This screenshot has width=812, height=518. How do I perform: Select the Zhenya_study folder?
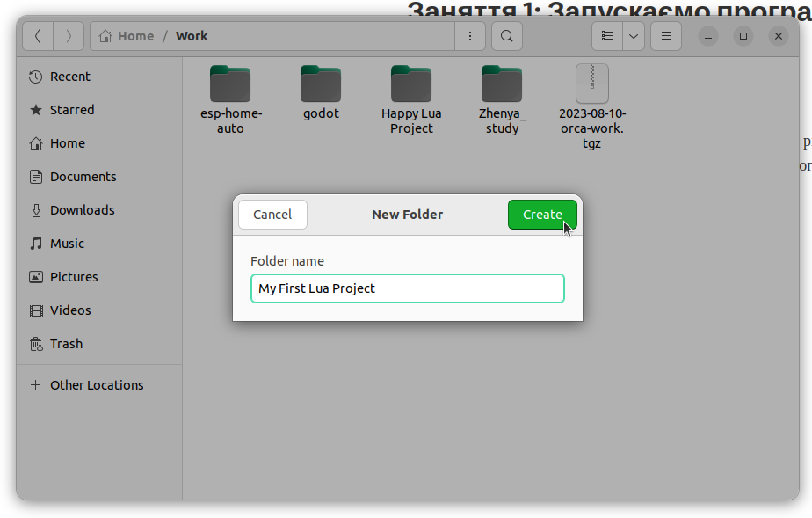pyautogui.click(x=502, y=84)
